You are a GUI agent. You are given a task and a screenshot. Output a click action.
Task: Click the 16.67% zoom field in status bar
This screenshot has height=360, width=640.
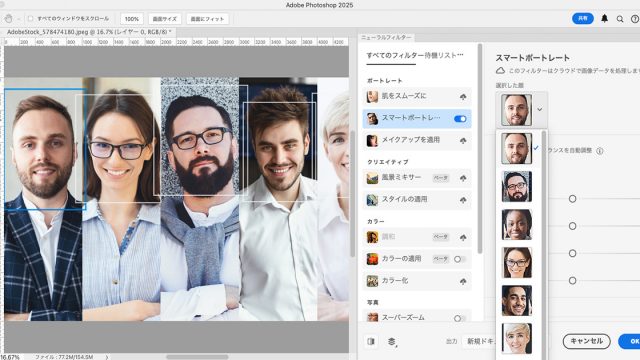[10, 357]
